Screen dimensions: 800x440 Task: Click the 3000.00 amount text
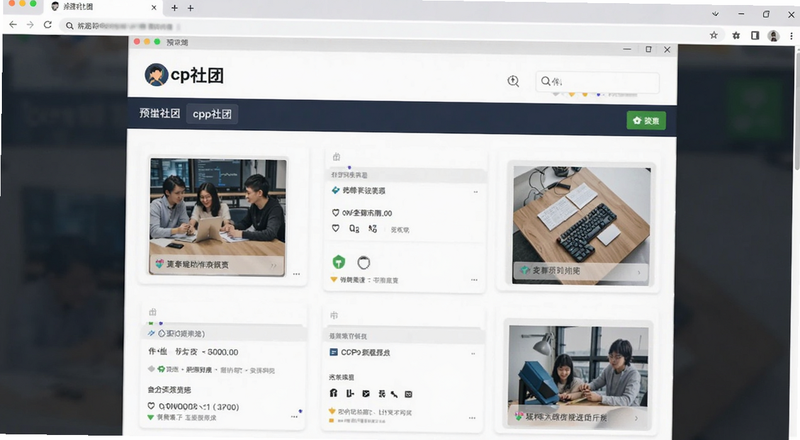[222, 352]
